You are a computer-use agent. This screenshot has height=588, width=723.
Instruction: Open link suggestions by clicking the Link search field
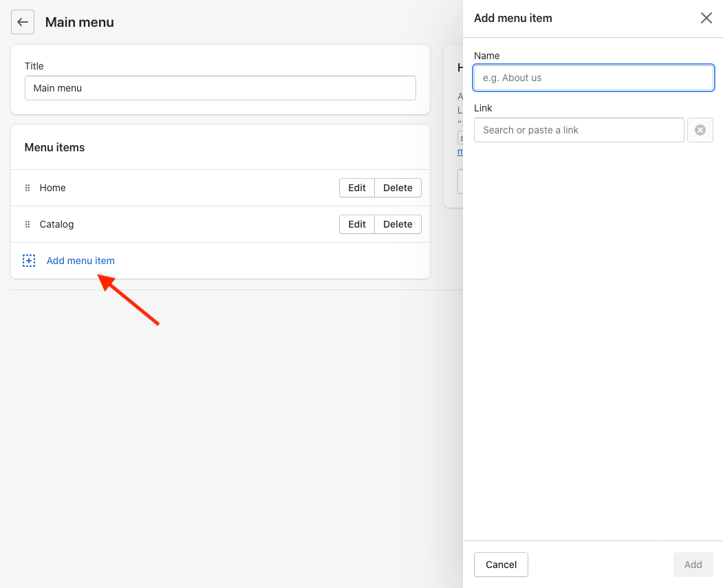tap(579, 130)
